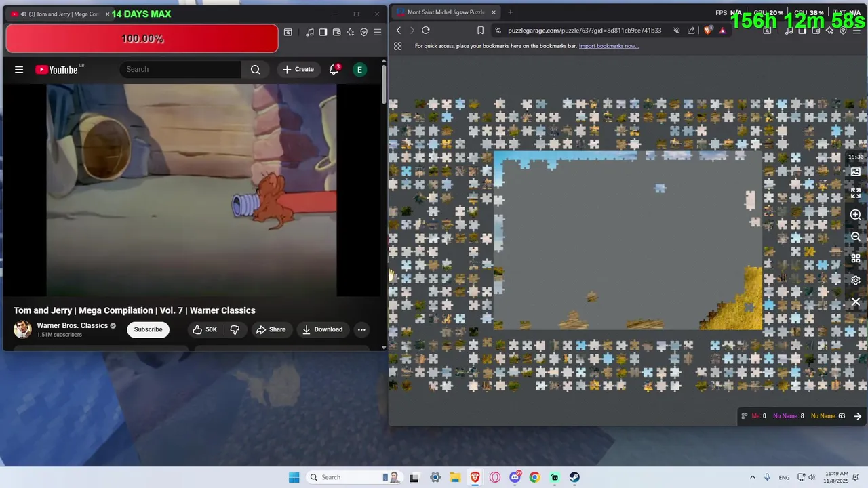The image size is (868, 488).
Task: Open Brave Rewards triangle icon
Action: point(722,30)
